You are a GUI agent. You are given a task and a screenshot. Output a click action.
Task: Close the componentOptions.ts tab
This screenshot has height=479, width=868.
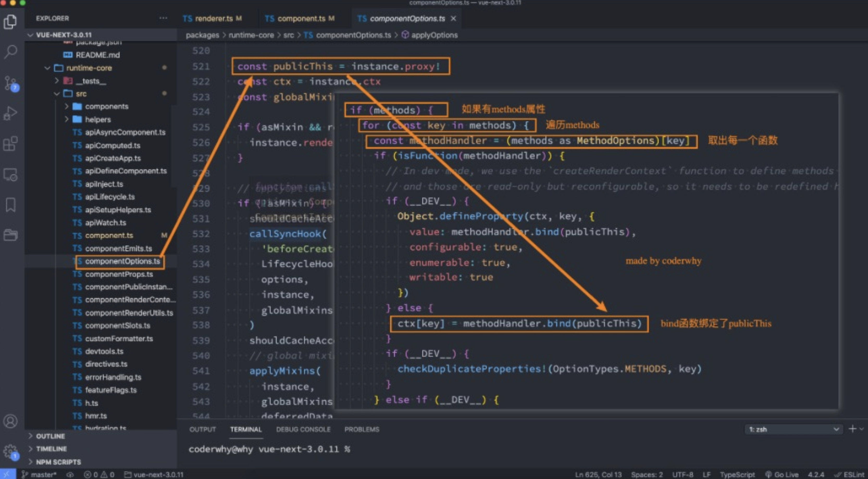[x=454, y=18]
